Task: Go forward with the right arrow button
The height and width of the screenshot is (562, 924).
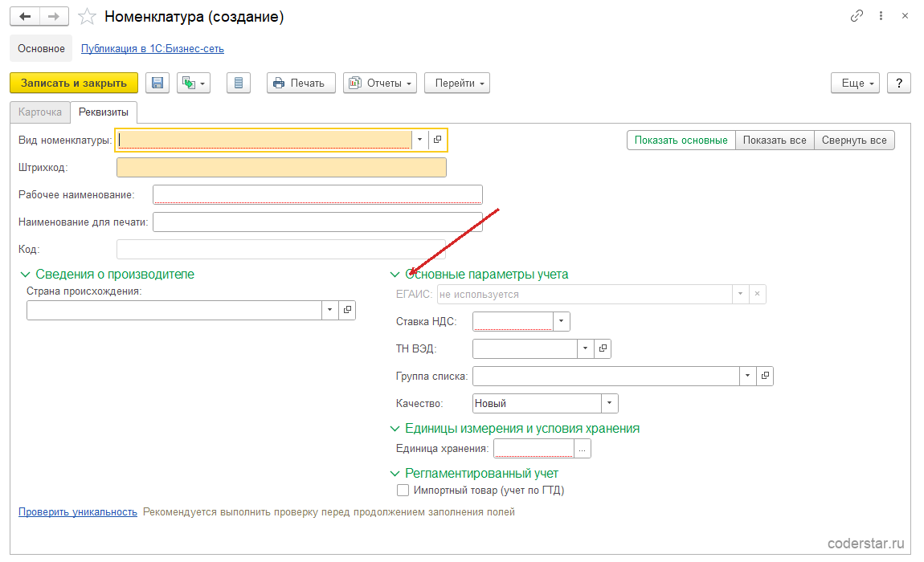Action: [54, 17]
